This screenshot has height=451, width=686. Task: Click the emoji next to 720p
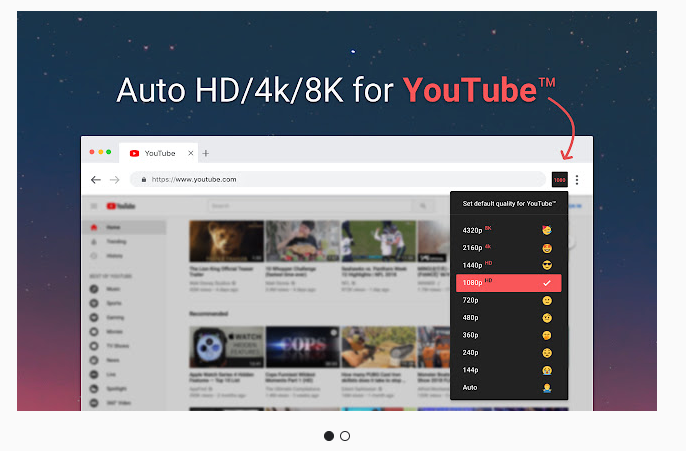point(547,301)
